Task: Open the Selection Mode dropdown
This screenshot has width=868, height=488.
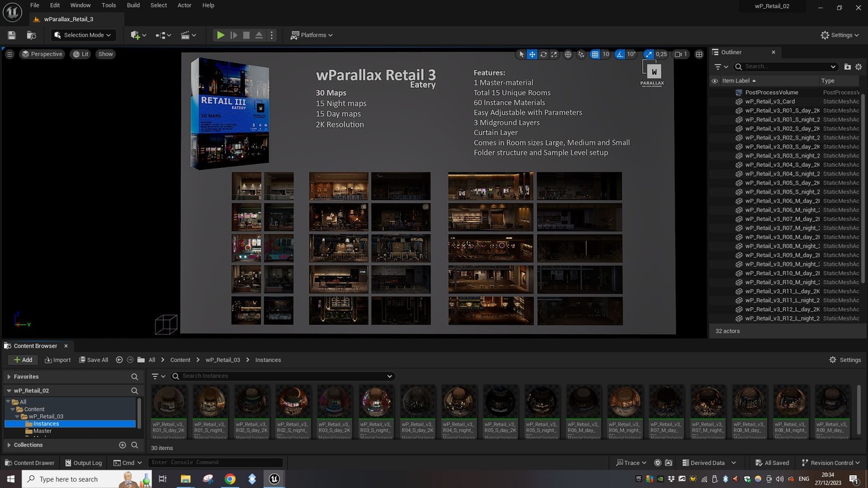Action: (x=83, y=35)
